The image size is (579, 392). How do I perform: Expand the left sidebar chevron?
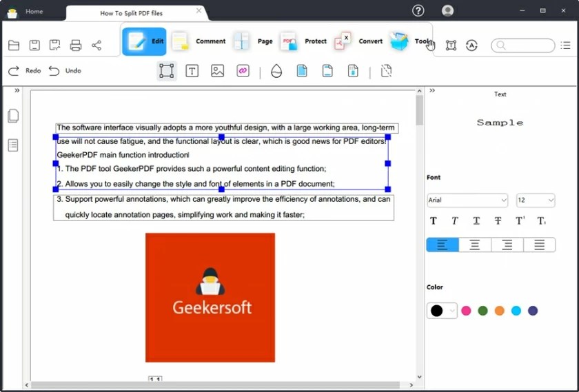pyautogui.click(x=17, y=90)
